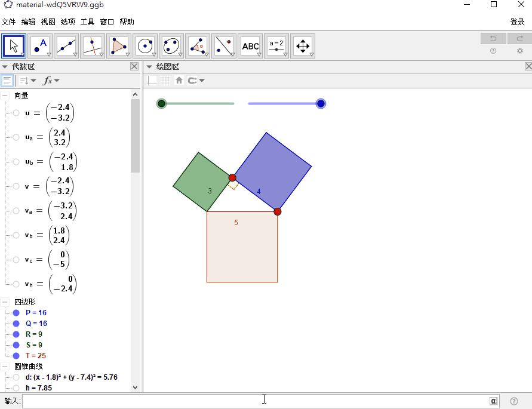Toggle axes display in graphics view style bar

(x=152, y=79)
